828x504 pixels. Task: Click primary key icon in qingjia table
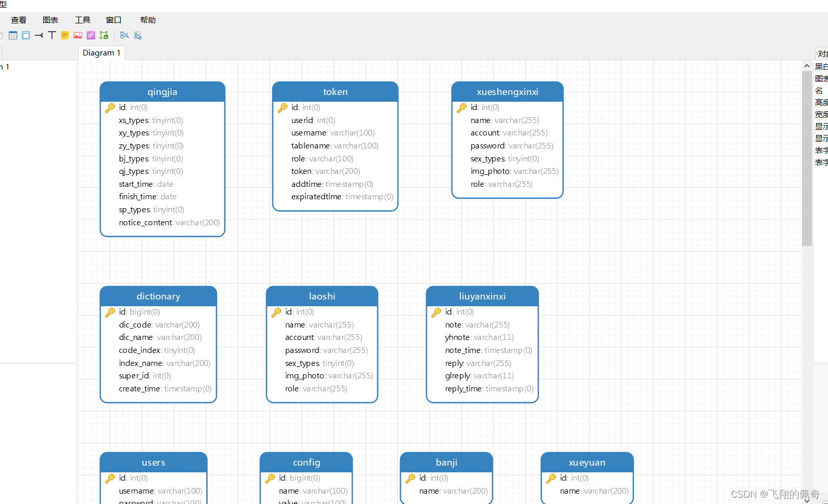click(110, 108)
